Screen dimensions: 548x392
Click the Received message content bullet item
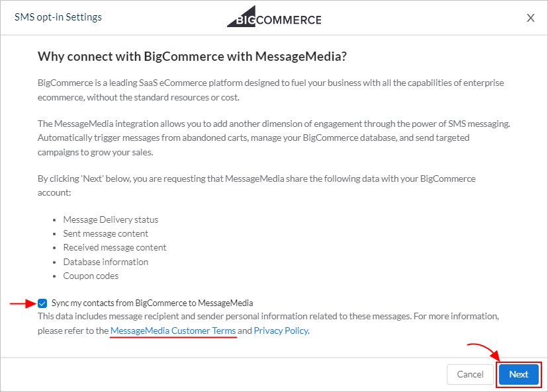[x=114, y=247]
